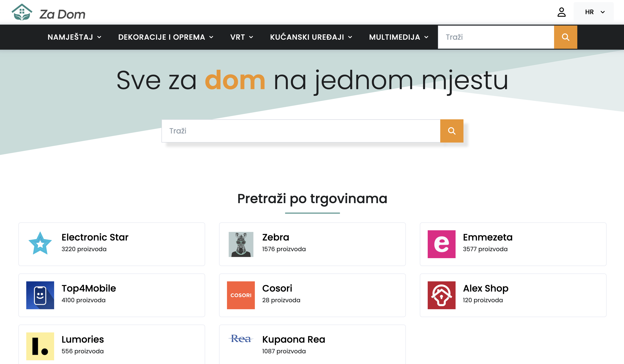Screen dimensions: 624x364
Task: Open Lumories yellow logo
Action: (40, 346)
